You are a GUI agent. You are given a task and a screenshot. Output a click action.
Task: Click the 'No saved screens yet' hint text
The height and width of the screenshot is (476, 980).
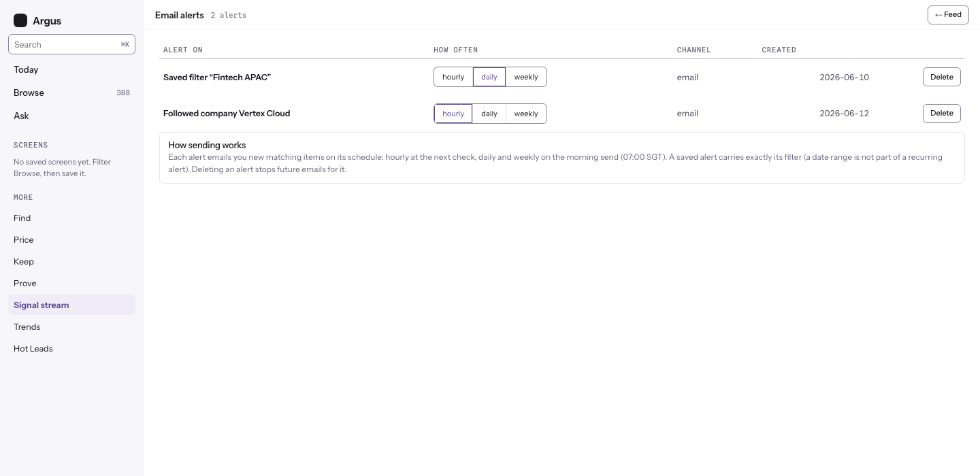coord(63,167)
